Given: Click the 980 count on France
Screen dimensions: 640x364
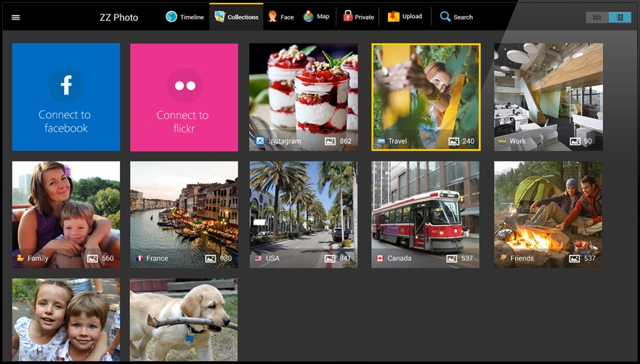Looking at the screenshot, I should coord(226,259).
